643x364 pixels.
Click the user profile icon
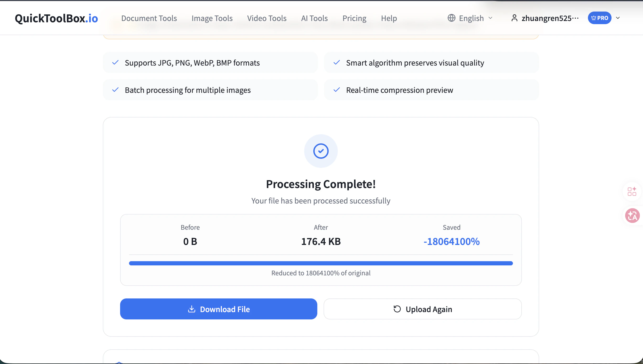coord(514,18)
